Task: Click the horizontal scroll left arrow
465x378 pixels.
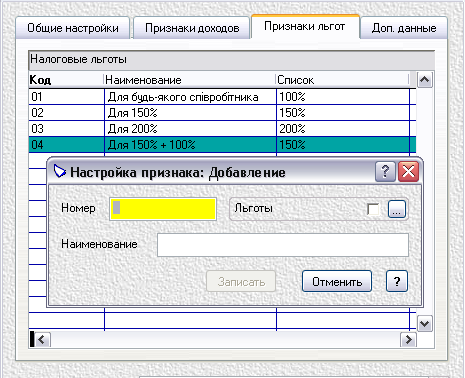Action: (42, 340)
